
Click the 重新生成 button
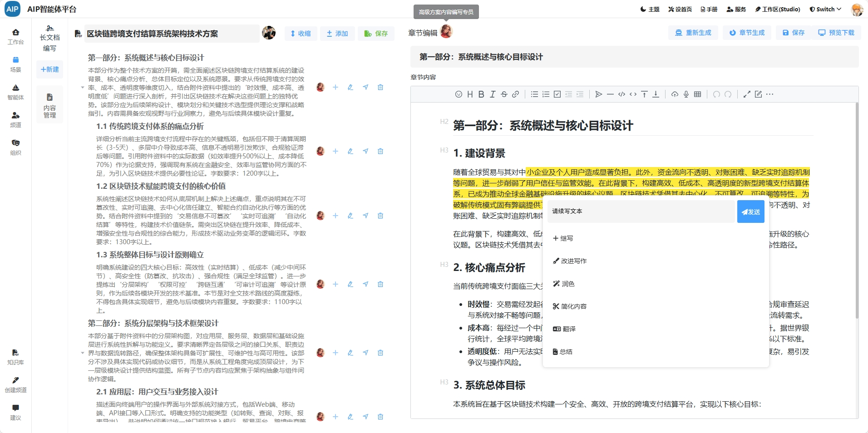[x=693, y=33]
